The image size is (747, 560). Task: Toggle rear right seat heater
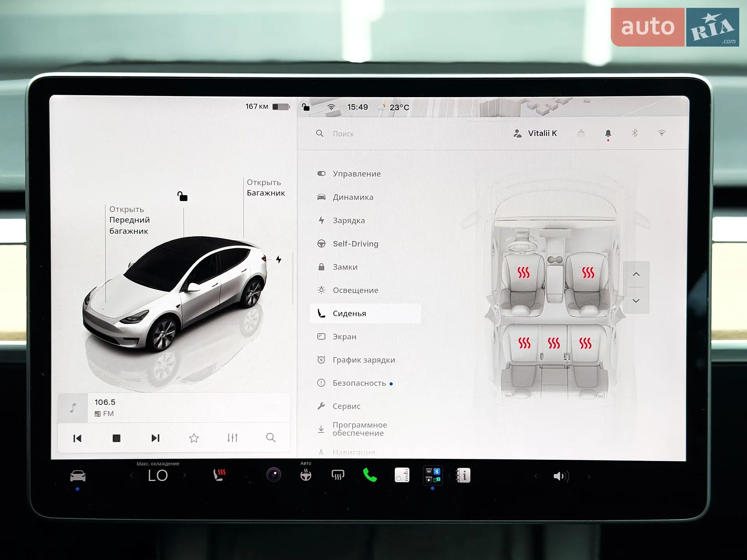coord(585,343)
